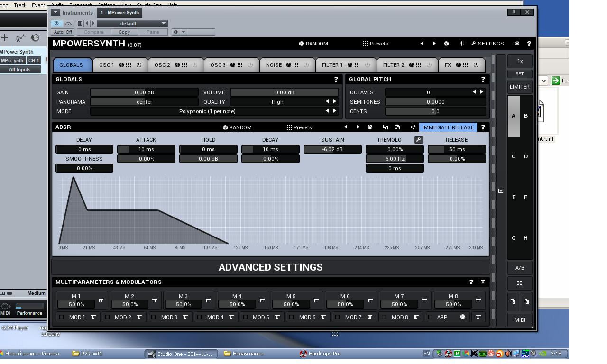Select next QUALITY option arrow
This screenshot has width=607, height=364.
pos(335,101)
